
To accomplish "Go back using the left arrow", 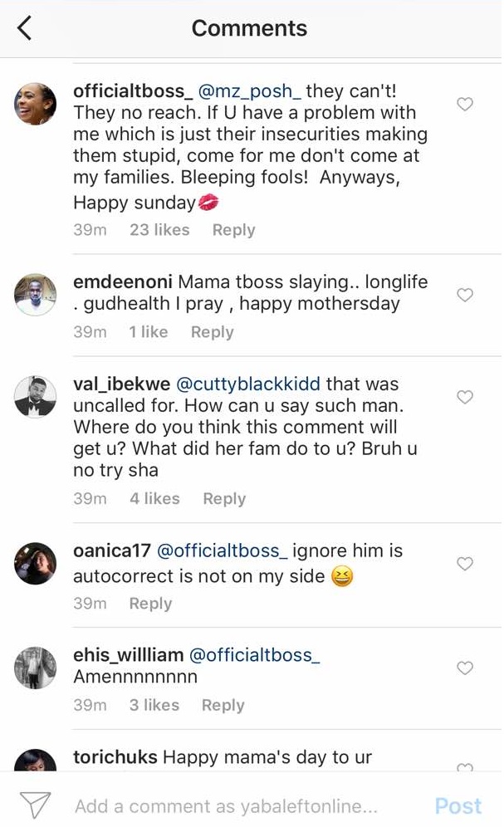I will point(24,28).
